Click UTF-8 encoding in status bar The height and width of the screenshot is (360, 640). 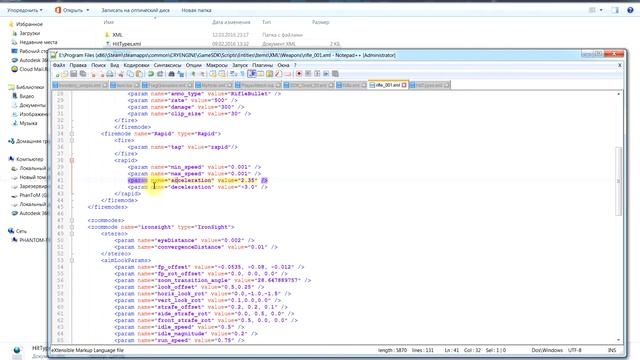tap(574, 350)
